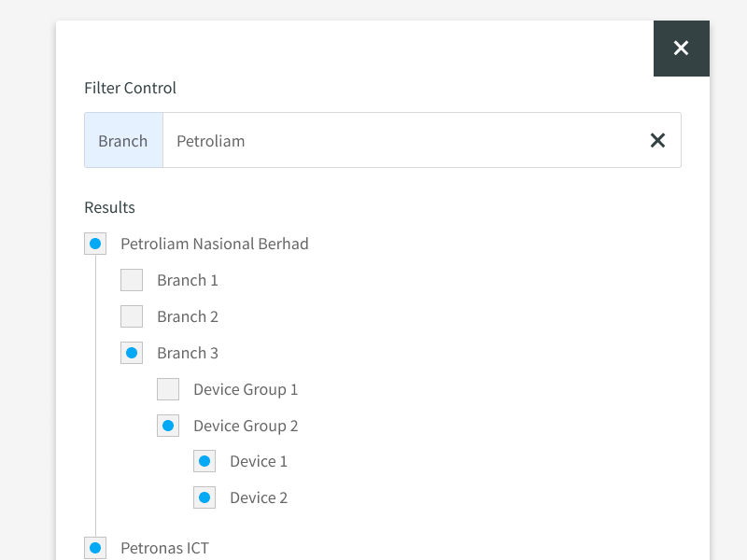Image resolution: width=747 pixels, height=560 pixels.
Task: Select the Branch 3 label
Action: pyautogui.click(x=188, y=352)
